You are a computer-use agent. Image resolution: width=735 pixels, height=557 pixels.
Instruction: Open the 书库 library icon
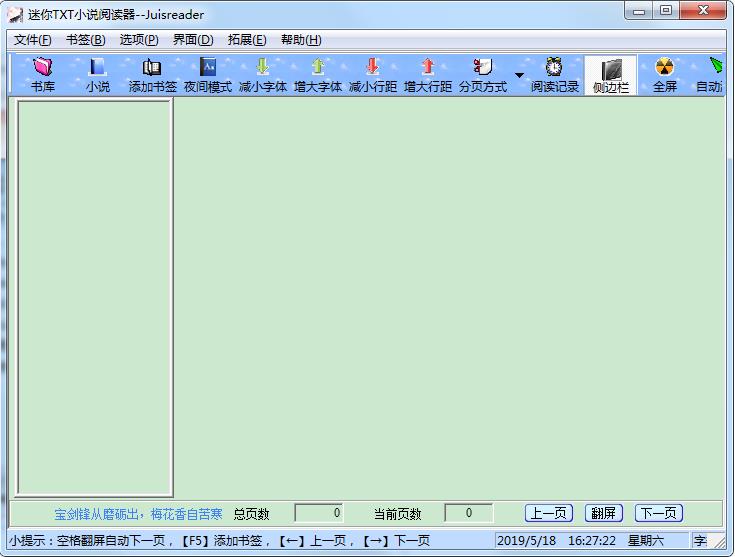(x=42, y=75)
